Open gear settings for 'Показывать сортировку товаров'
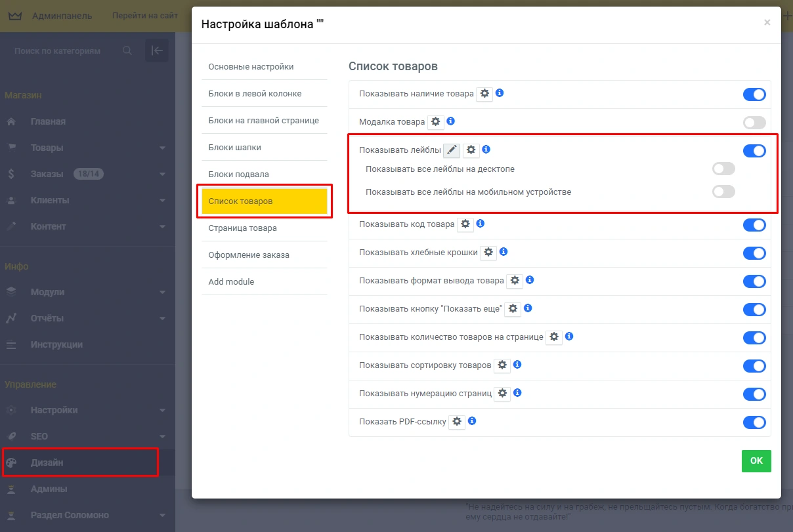Image resolution: width=793 pixels, height=532 pixels. [502, 365]
